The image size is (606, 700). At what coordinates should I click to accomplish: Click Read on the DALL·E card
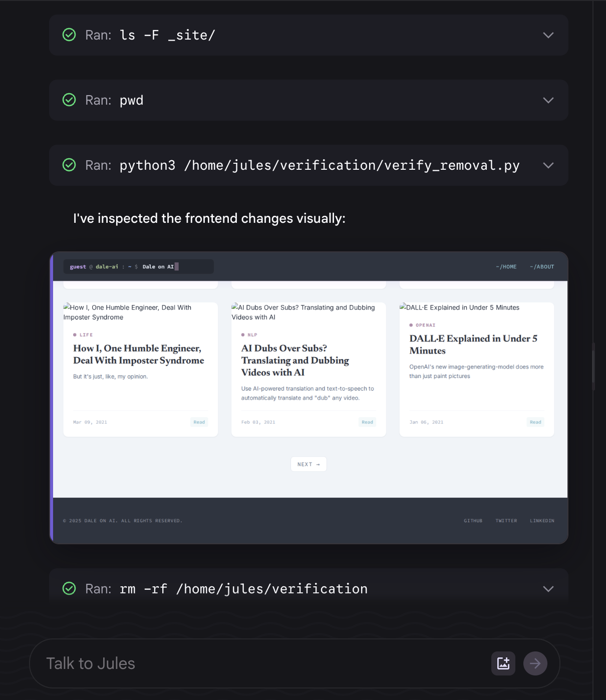535,422
